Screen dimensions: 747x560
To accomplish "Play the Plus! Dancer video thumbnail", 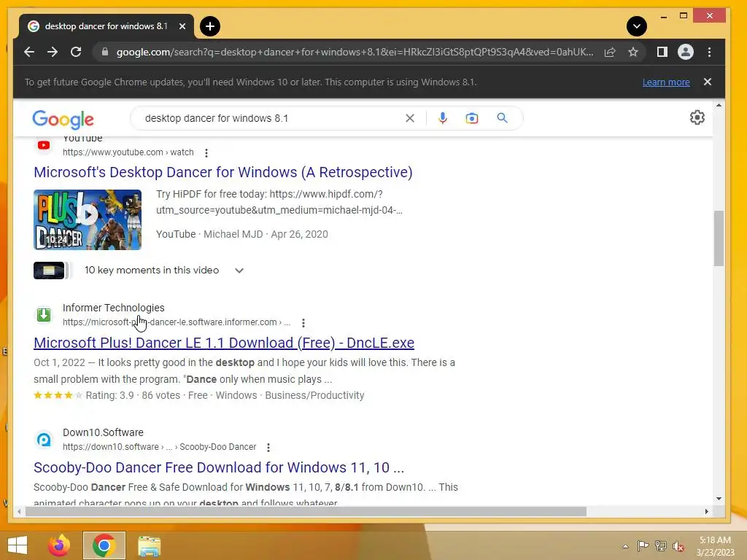I will click(88, 219).
